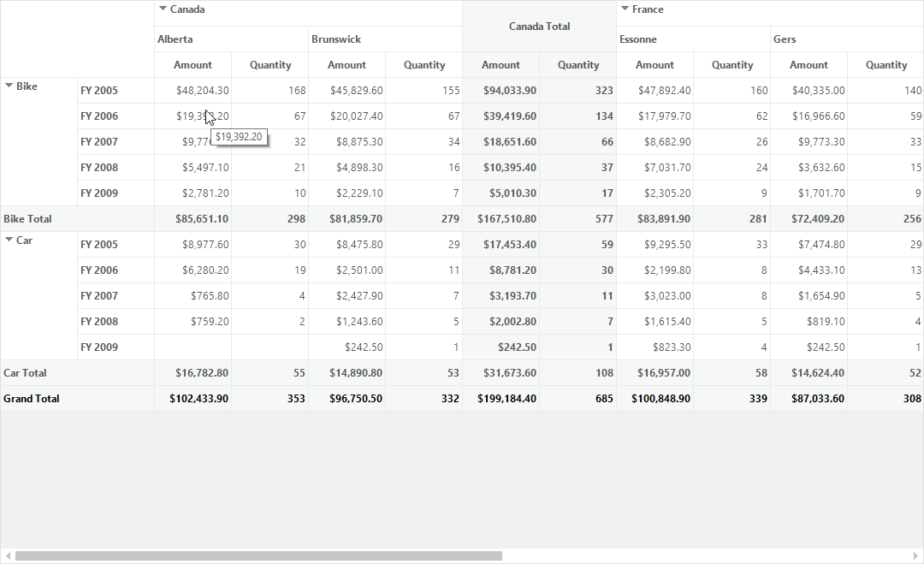Click the horizontal scrollbar thumb
Image resolution: width=924 pixels, height=564 pixels.
pyautogui.click(x=258, y=555)
